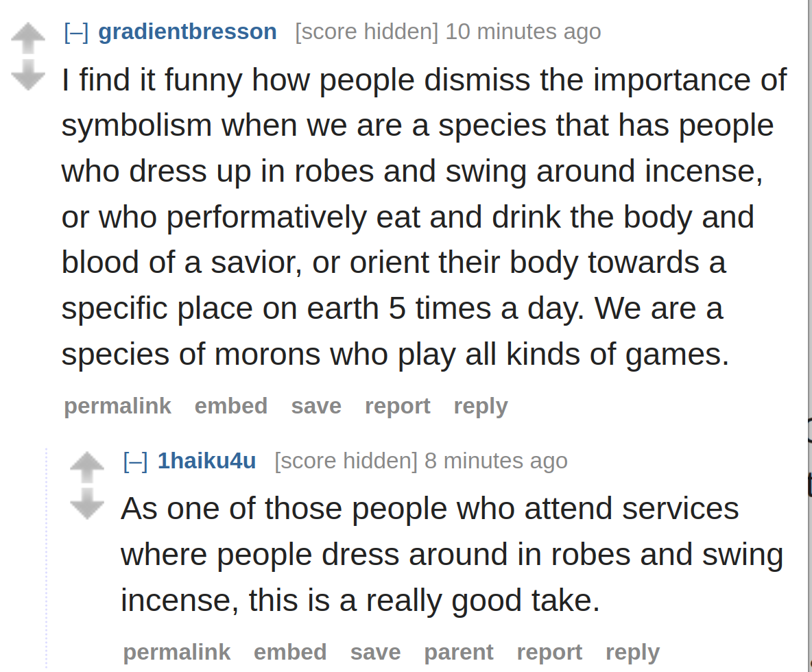Screen dimensions: 812x672
Task: Collapse 1haiku4u's reply with [–]
Action: tap(135, 461)
